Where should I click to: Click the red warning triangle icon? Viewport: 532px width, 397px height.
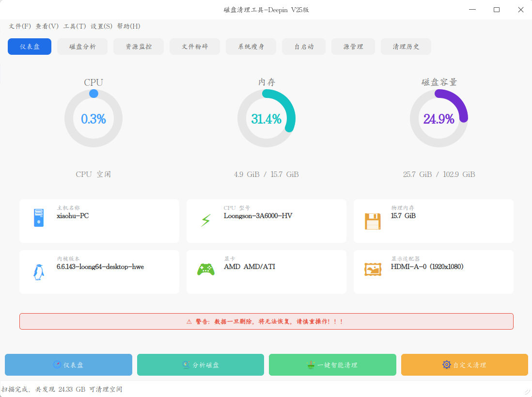[x=189, y=322]
